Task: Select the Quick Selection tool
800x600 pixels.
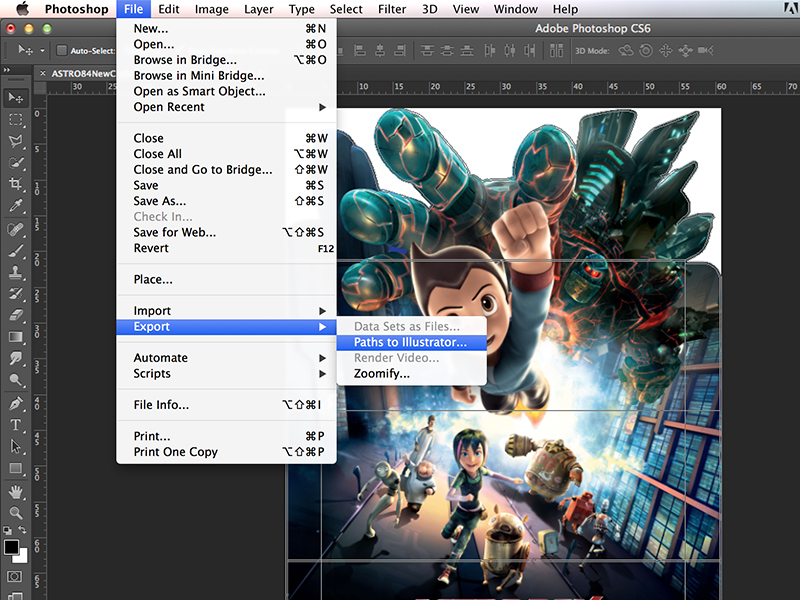Action: pos(16,163)
